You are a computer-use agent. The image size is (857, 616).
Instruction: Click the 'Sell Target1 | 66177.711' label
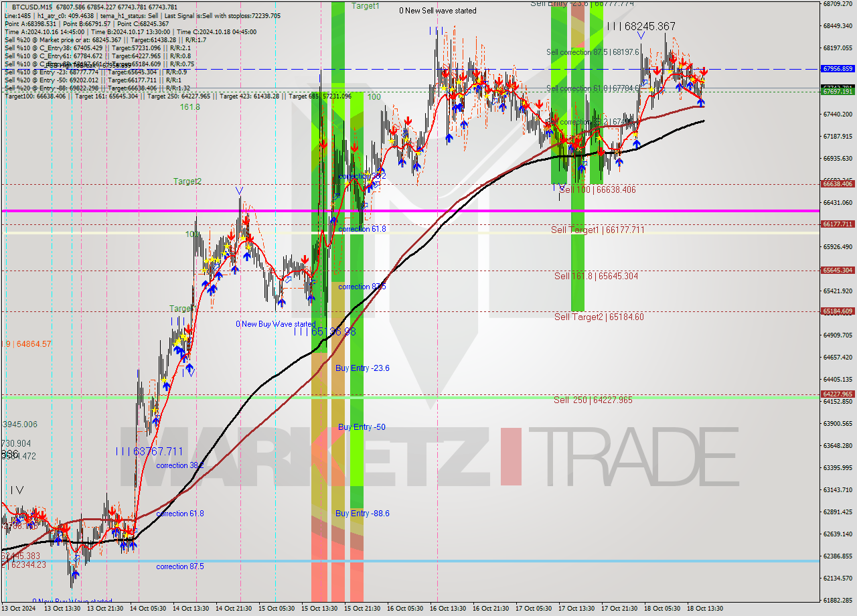(598, 230)
